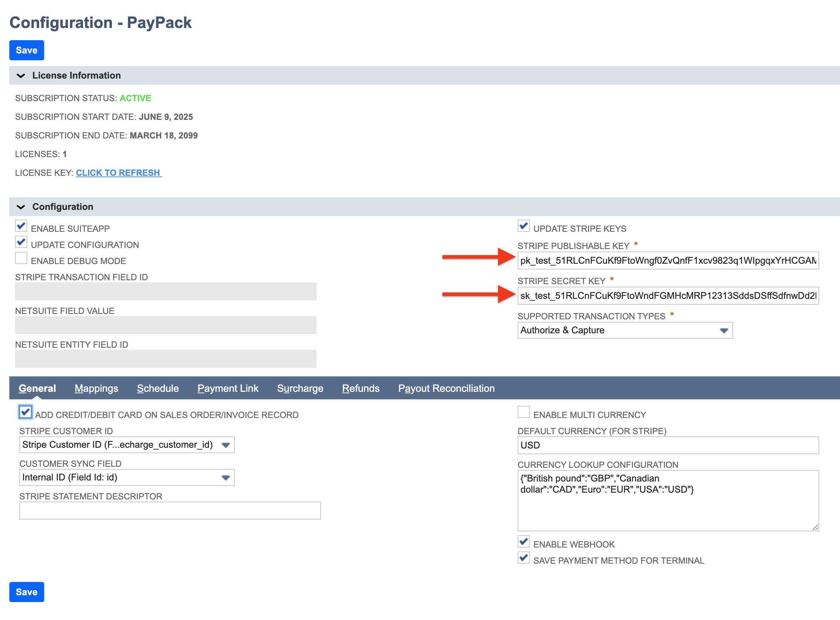Click the Stripe Statement Descriptor input field
This screenshot has width=840, height=620.
(170, 511)
